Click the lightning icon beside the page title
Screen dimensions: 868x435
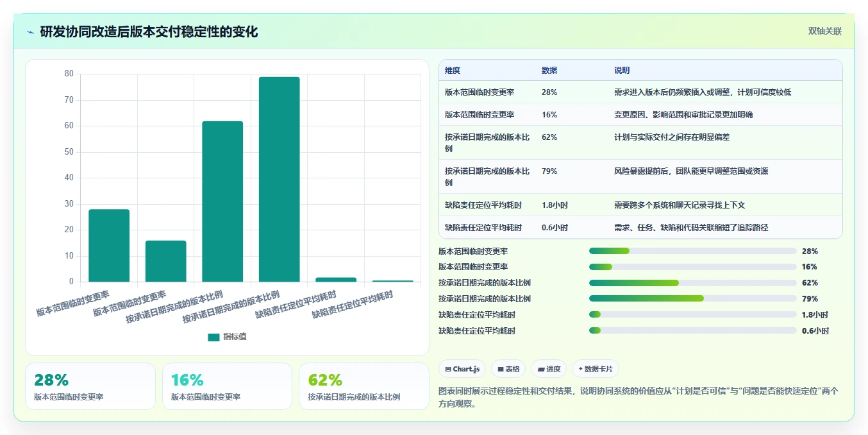[30, 32]
